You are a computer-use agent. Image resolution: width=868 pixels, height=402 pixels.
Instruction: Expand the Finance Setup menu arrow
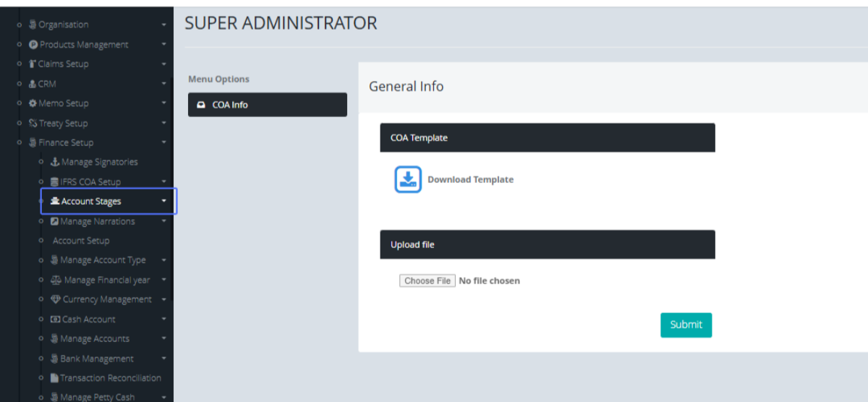[x=164, y=143]
